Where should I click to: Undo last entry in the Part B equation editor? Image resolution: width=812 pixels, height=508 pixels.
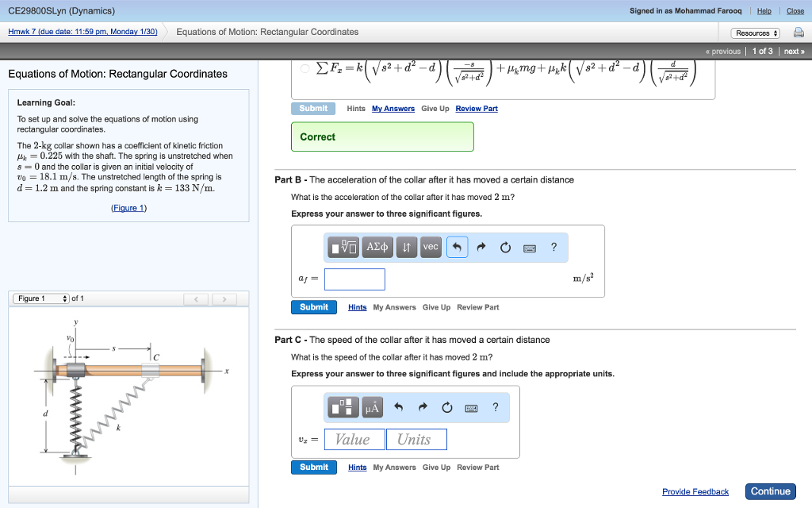pos(458,247)
